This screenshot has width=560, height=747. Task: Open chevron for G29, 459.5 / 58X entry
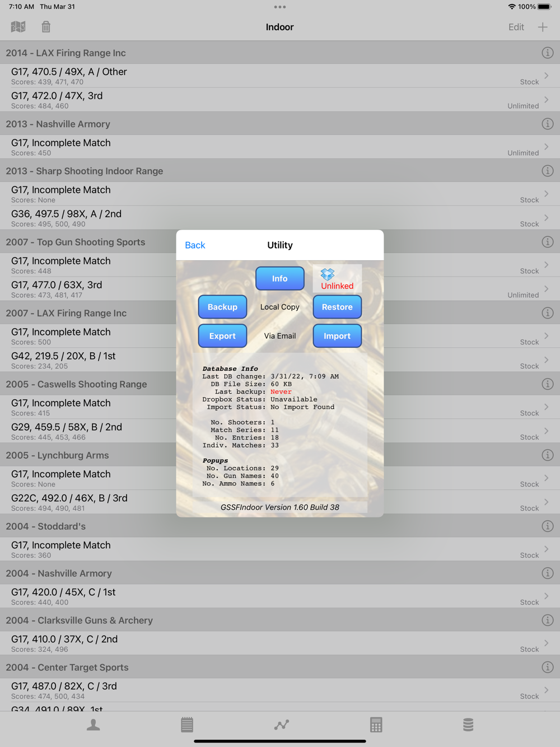click(546, 431)
